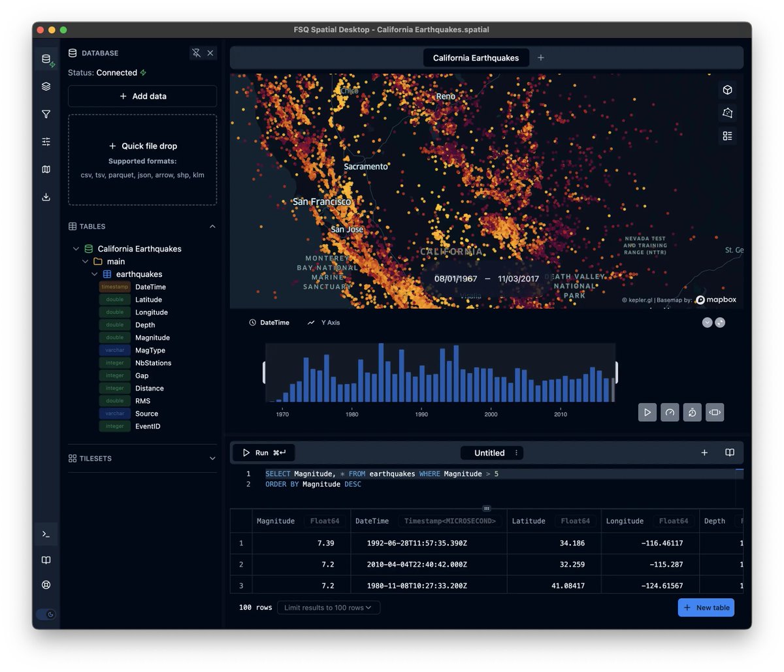Collapse the California Earthquakes database node
Image resolution: width=784 pixels, height=672 pixels.
(76, 249)
